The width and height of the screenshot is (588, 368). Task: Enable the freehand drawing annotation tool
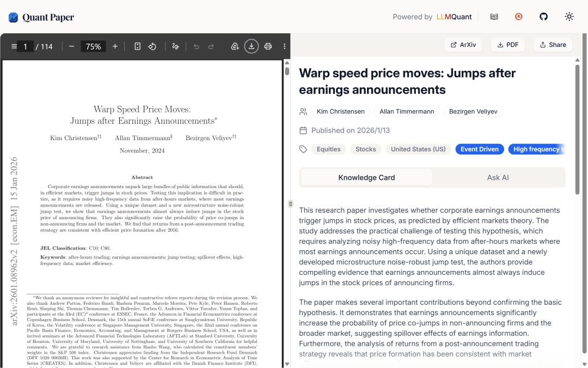175,46
